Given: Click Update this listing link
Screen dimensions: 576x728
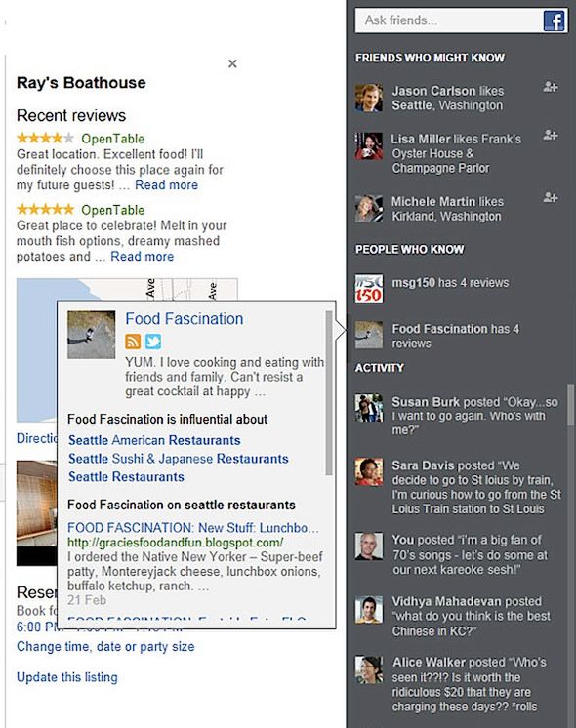Looking at the screenshot, I should click(x=67, y=677).
